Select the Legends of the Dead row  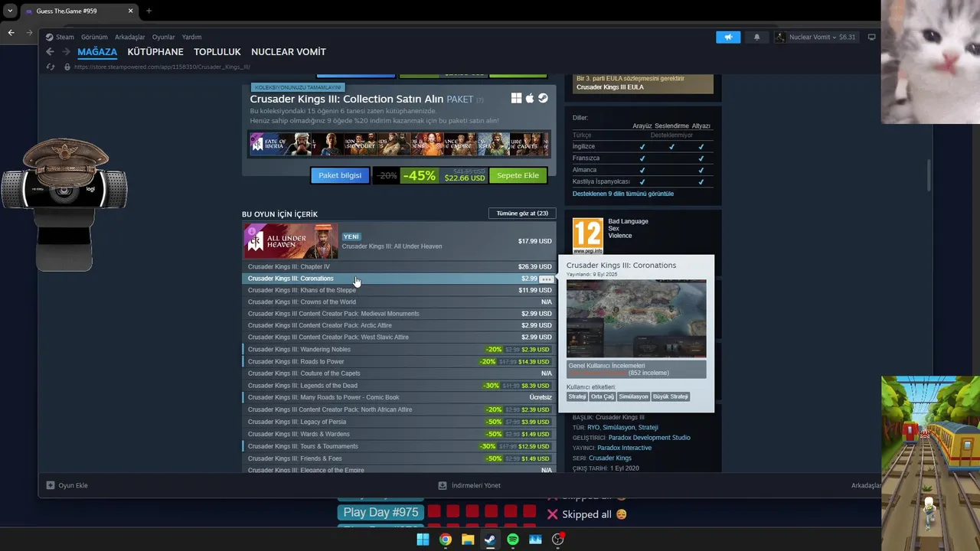(399, 386)
